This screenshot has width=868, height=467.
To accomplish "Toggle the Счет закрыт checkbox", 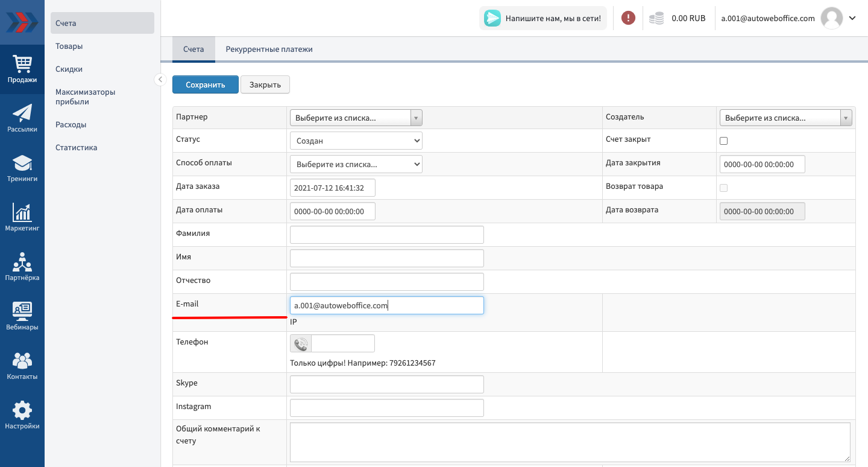I will pyautogui.click(x=724, y=141).
